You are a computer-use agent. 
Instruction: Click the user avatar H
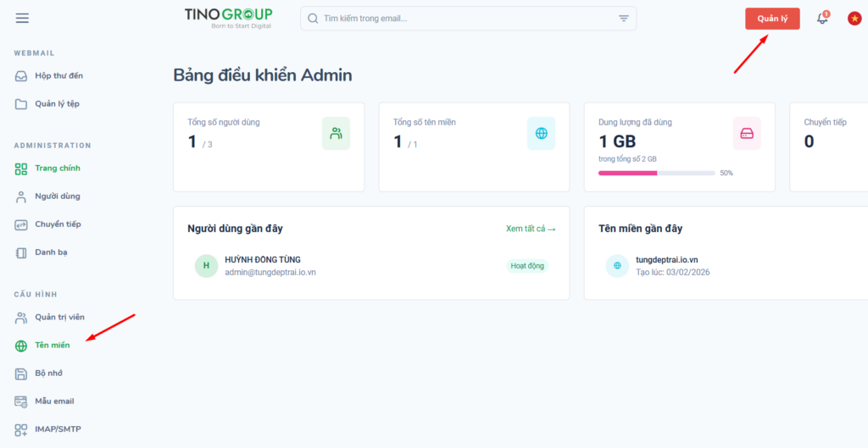[x=204, y=266]
